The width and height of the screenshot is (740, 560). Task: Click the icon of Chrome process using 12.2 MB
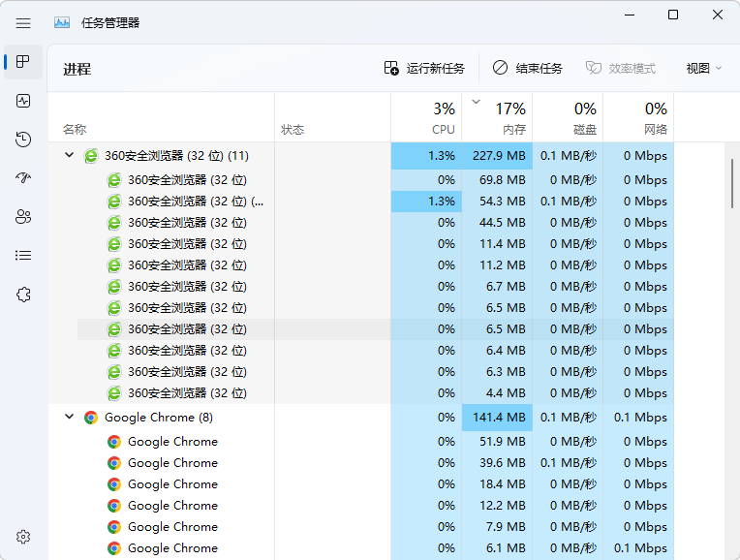113,505
